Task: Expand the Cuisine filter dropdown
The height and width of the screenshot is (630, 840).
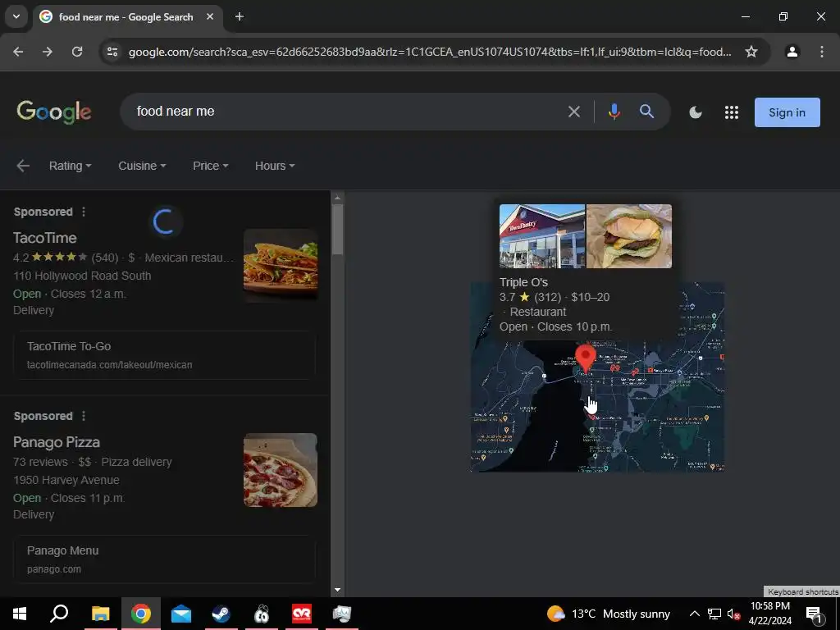Action: (142, 166)
